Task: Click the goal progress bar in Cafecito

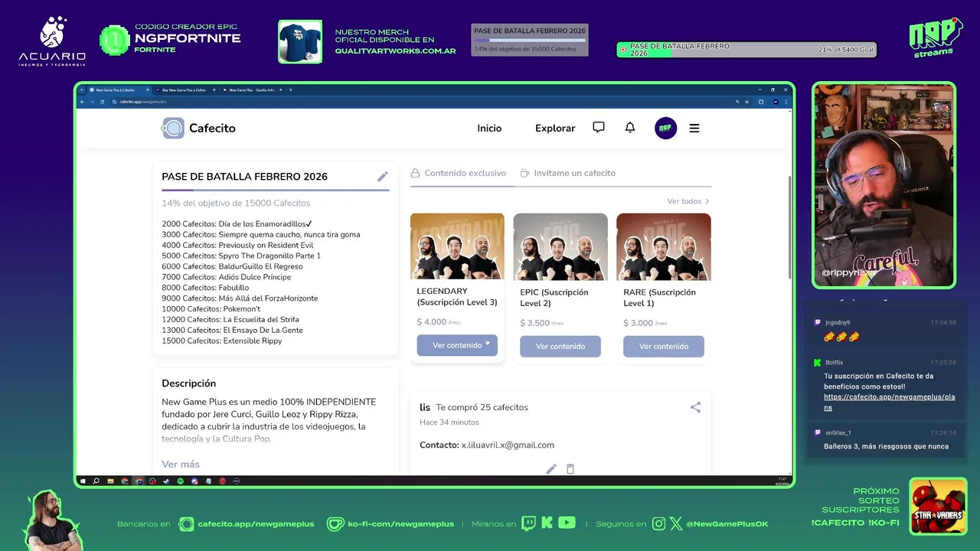Action: pyautogui.click(x=276, y=190)
